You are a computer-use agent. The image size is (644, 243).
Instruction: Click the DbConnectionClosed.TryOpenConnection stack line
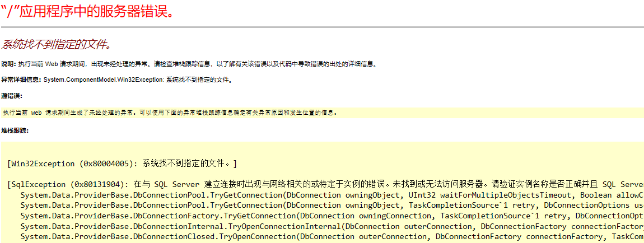pos(332,237)
